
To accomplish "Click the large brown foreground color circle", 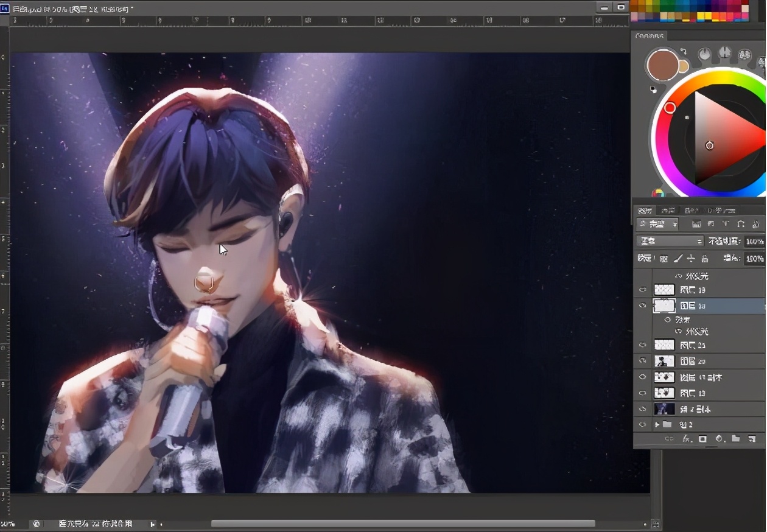I will tap(662, 65).
